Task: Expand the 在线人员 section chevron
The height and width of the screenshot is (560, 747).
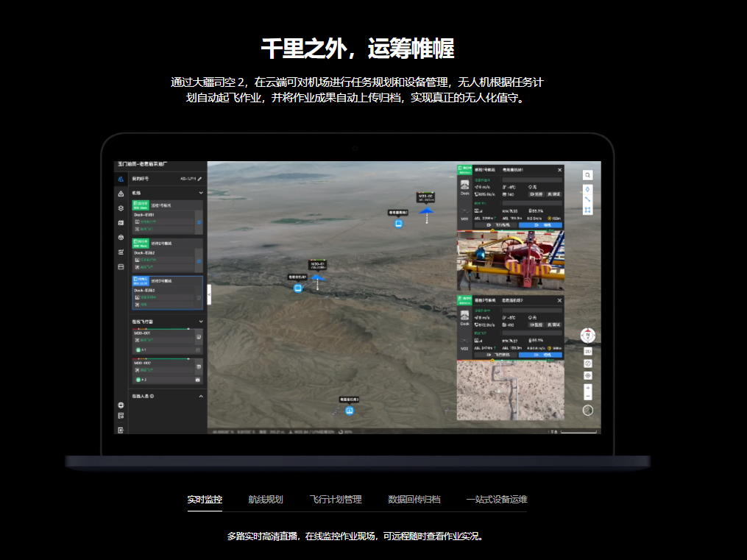Action: click(x=201, y=396)
